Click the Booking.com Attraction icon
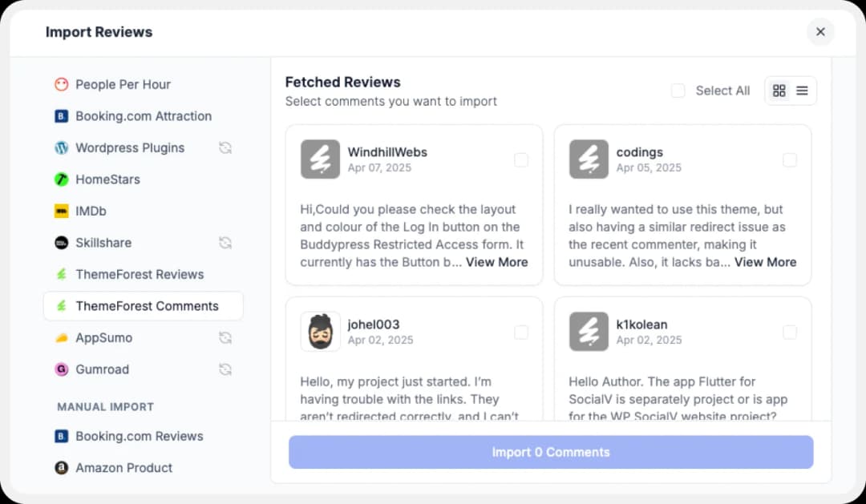This screenshot has width=866, height=504. click(62, 116)
